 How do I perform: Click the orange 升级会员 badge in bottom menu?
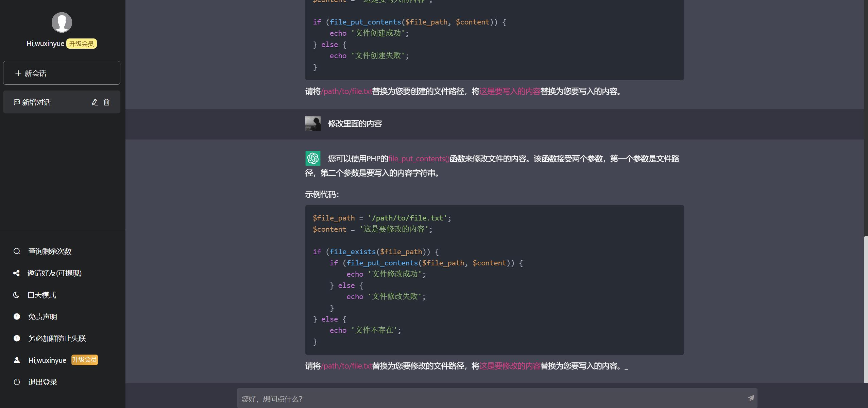pos(85,360)
